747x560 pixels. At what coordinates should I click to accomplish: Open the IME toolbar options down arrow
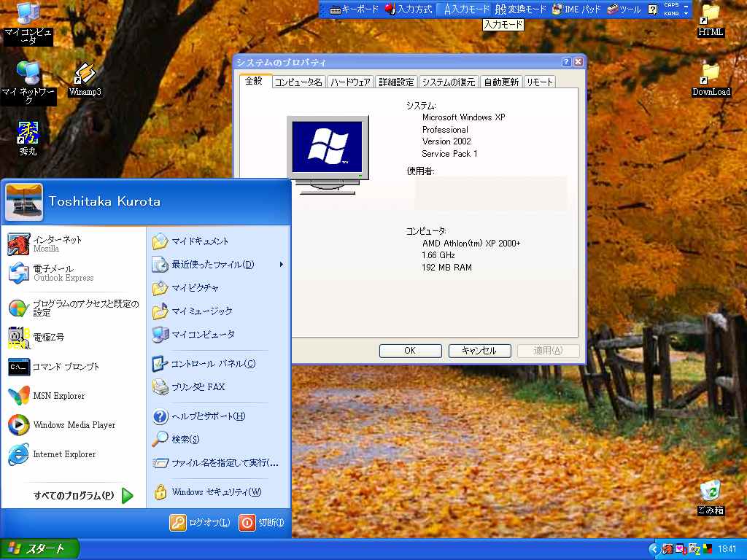coord(686,13)
